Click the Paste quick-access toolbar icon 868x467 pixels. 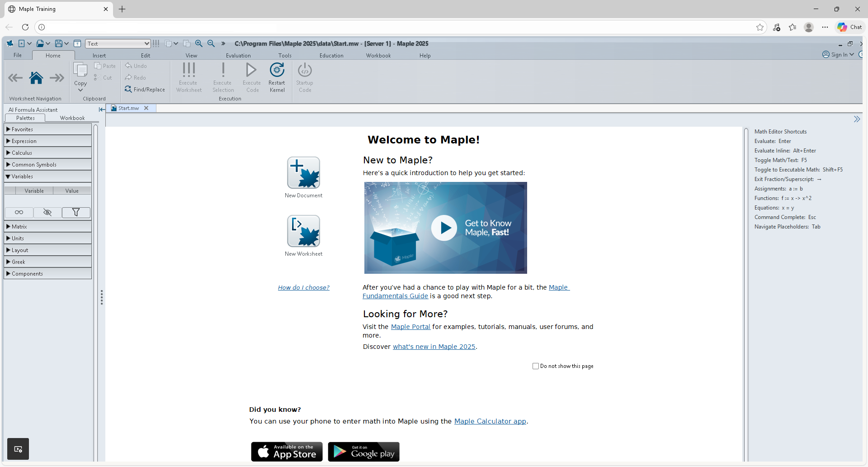(x=186, y=43)
